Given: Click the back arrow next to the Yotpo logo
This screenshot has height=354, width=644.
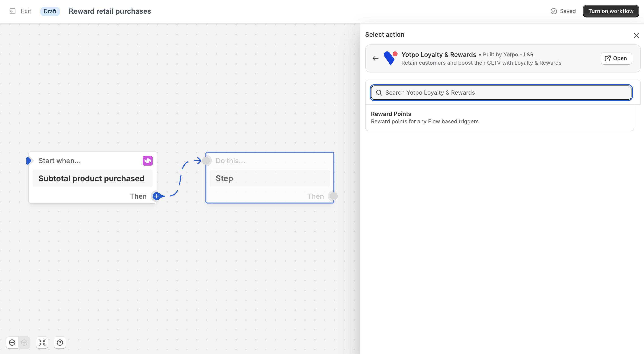Looking at the screenshot, I should [375, 58].
